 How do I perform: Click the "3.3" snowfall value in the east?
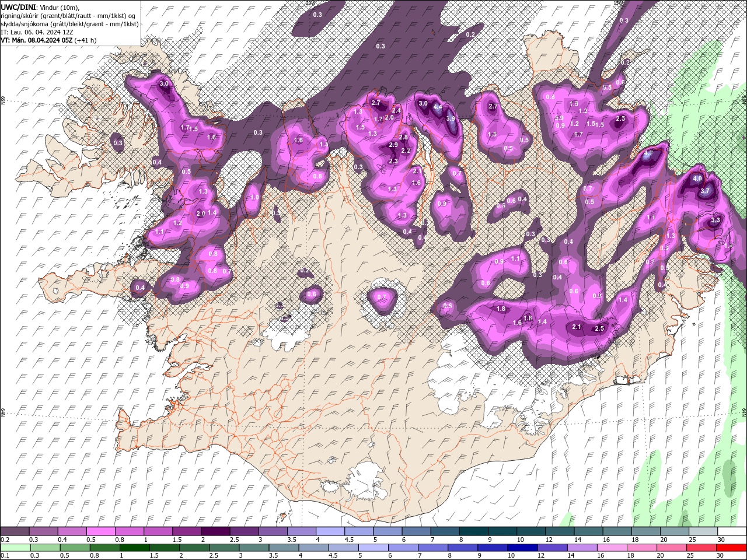715,220
